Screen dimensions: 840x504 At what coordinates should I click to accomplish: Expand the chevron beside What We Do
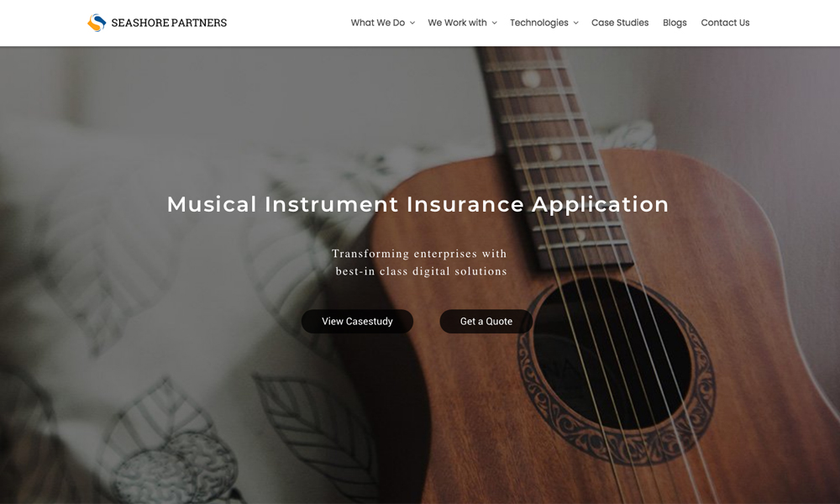pyautogui.click(x=412, y=23)
